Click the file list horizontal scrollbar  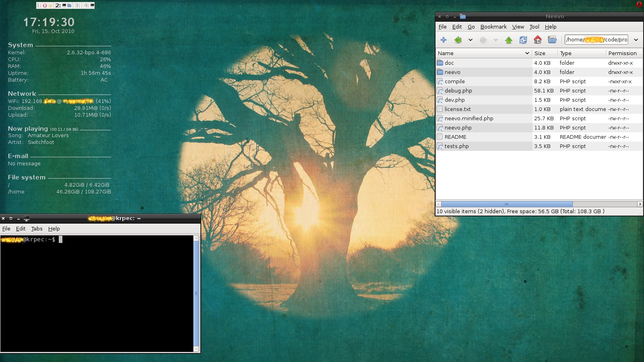point(506,204)
